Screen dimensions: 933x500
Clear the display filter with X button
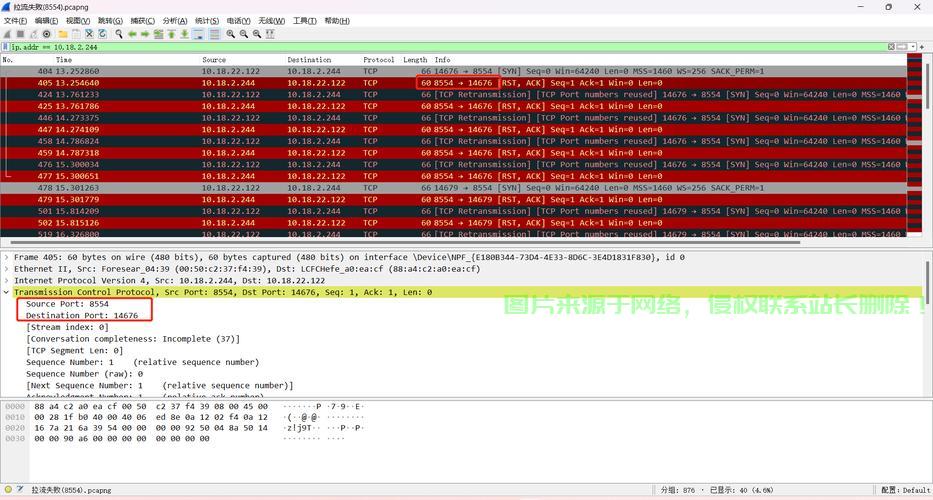(x=892, y=47)
